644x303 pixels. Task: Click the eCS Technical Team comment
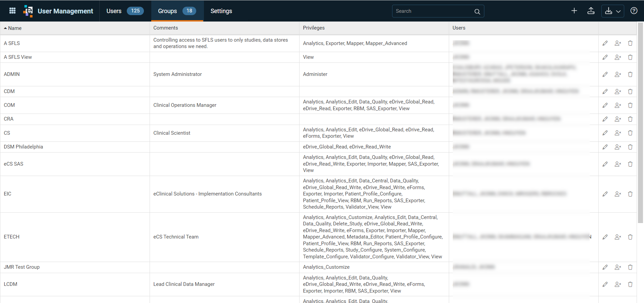(176, 237)
